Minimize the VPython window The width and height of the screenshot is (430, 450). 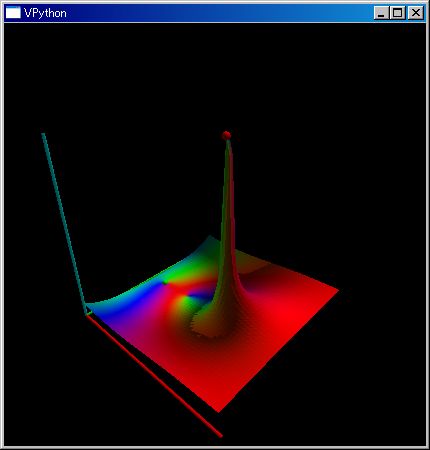(x=381, y=13)
